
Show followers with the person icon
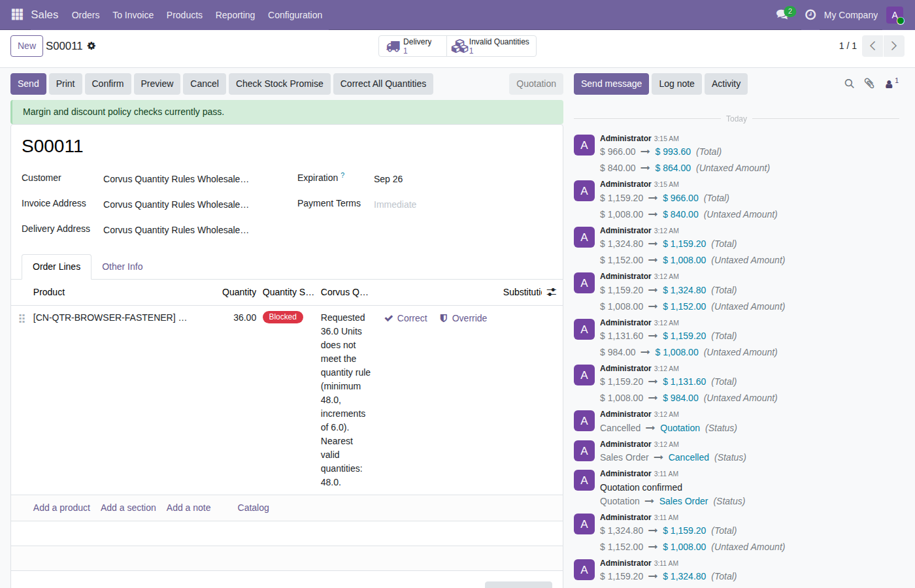pos(891,83)
